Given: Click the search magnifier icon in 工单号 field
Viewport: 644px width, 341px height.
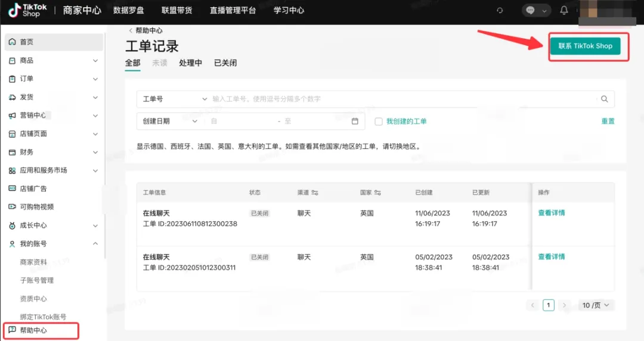Looking at the screenshot, I should coord(604,99).
